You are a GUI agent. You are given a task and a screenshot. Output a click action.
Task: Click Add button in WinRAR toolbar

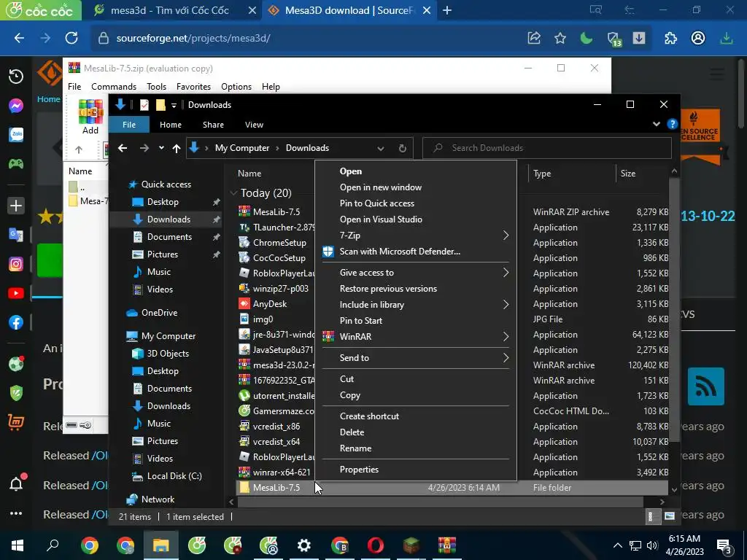(x=90, y=117)
